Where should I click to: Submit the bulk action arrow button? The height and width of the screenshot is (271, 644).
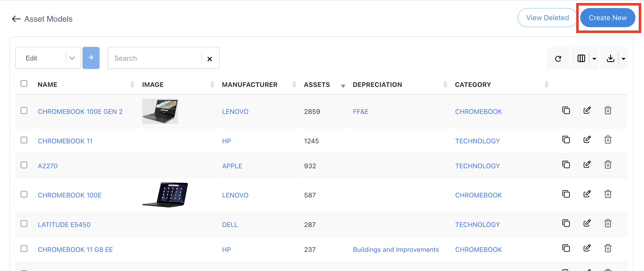point(91,58)
